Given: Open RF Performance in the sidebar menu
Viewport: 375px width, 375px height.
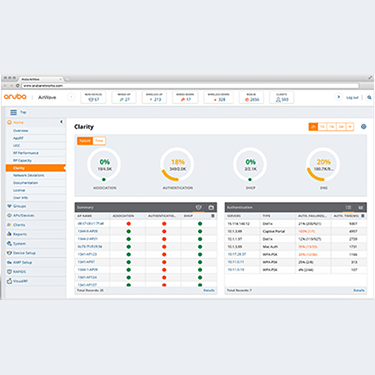Looking at the screenshot, I should point(26,153).
